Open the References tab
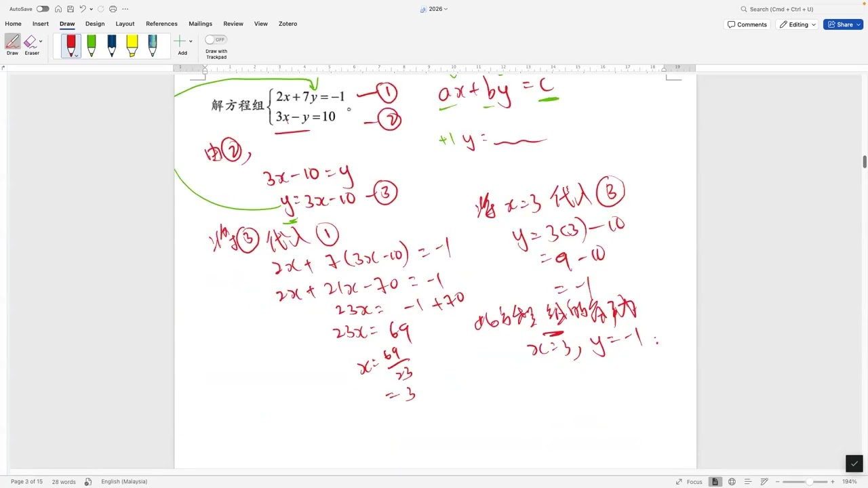Screen dimensions: 868x488 [161, 24]
